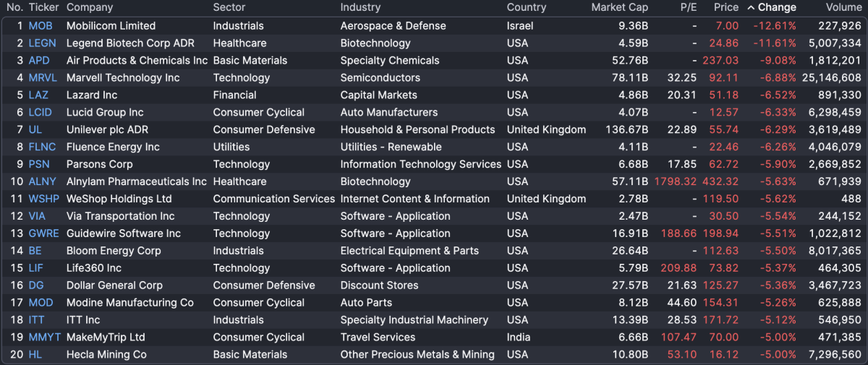Open the LCID ticker link
The width and height of the screenshot is (868, 365).
coord(41,112)
